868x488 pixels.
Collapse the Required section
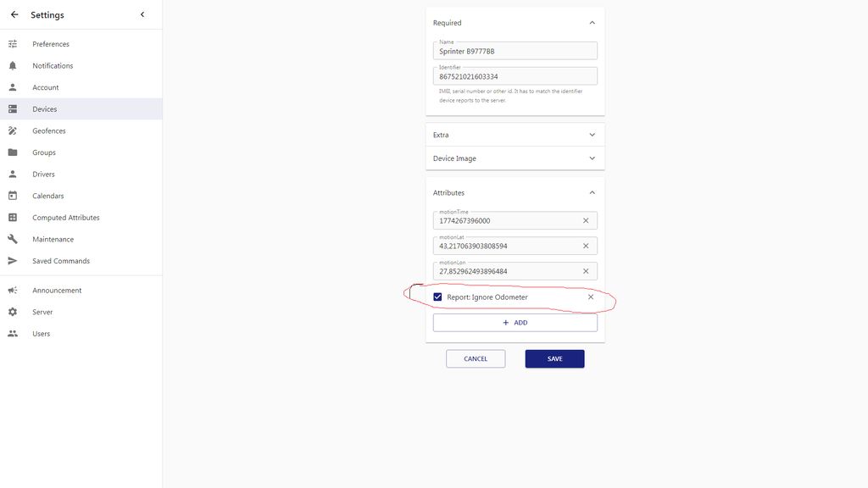[592, 23]
